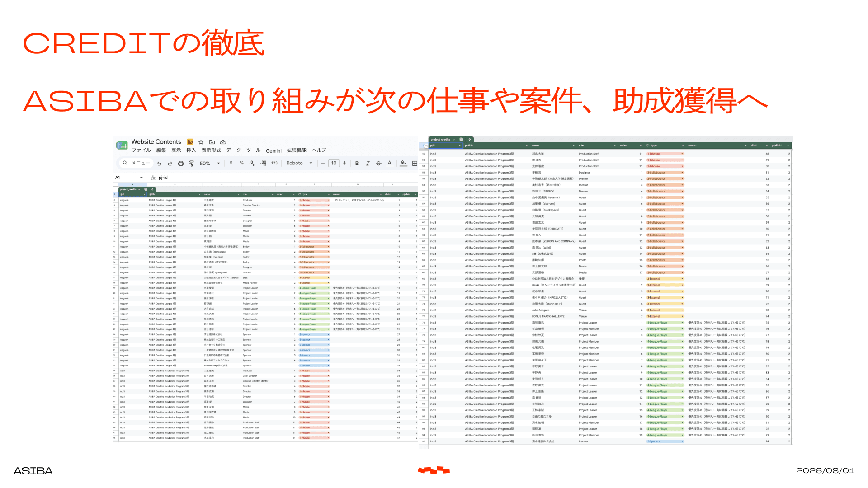Apply percent number format
868x488 pixels.
tap(242, 163)
